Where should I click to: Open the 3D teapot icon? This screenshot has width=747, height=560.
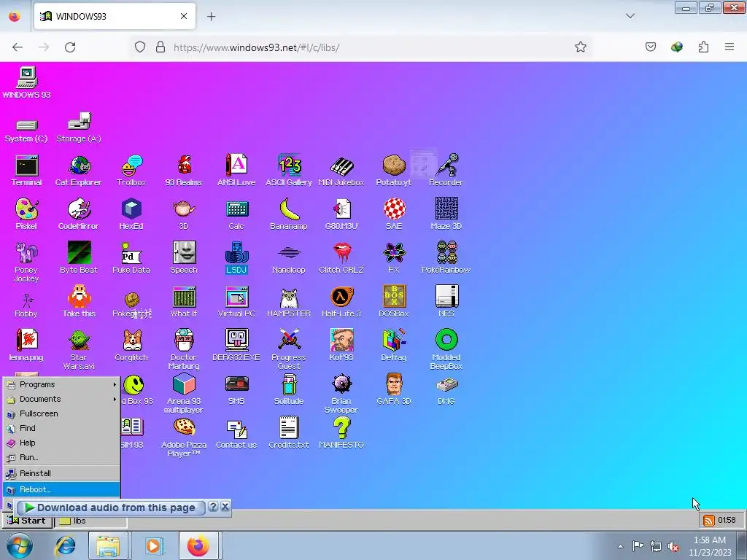coord(184,214)
